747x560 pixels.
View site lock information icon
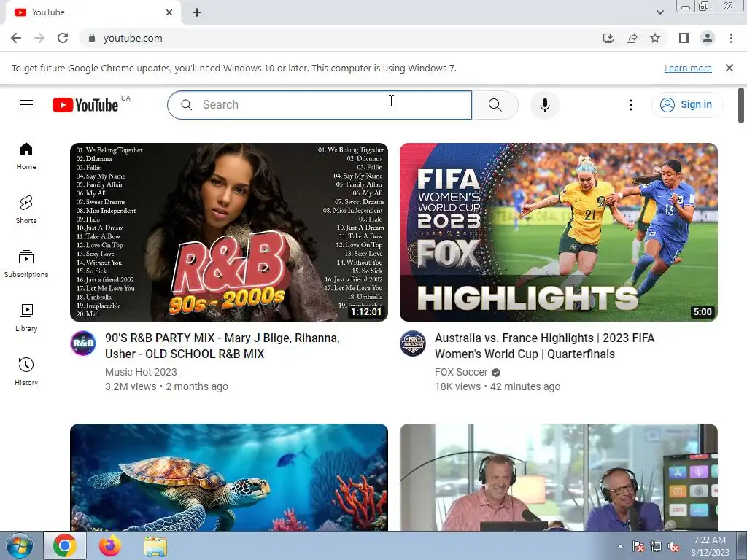[92, 38]
